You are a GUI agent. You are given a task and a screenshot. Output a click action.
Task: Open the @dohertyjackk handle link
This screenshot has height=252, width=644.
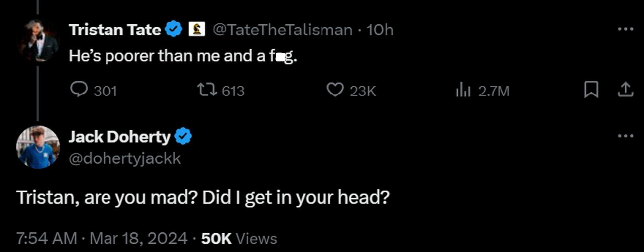(125, 159)
